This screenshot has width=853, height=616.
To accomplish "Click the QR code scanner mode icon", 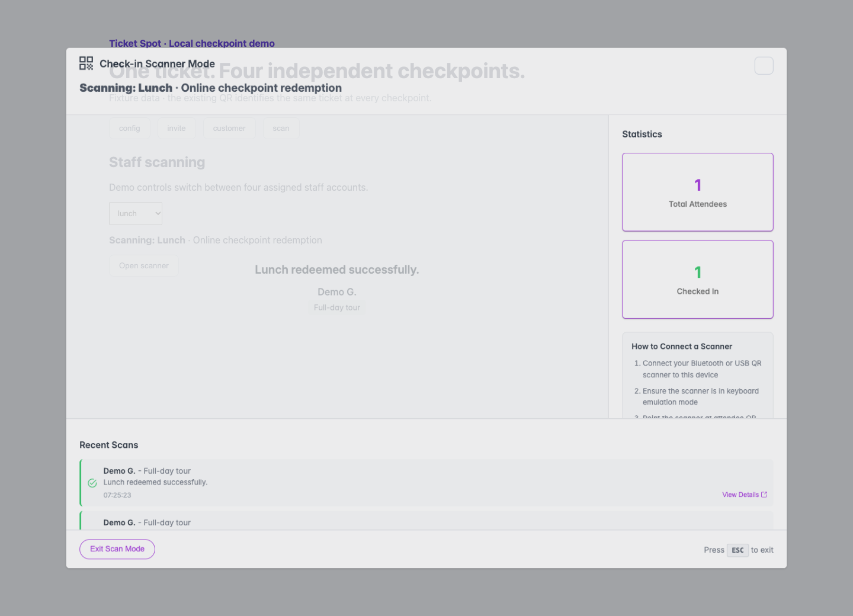I will (x=86, y=63).
